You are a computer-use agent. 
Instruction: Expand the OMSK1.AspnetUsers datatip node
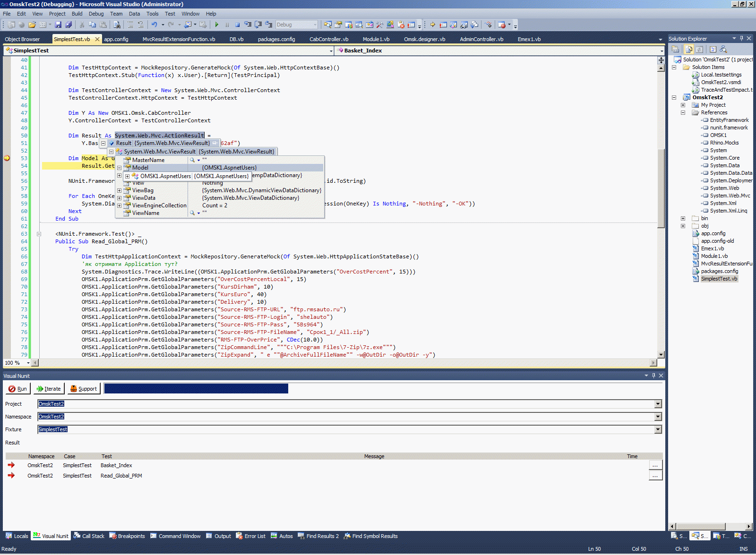pyautogui.click(x=127, y=176)
